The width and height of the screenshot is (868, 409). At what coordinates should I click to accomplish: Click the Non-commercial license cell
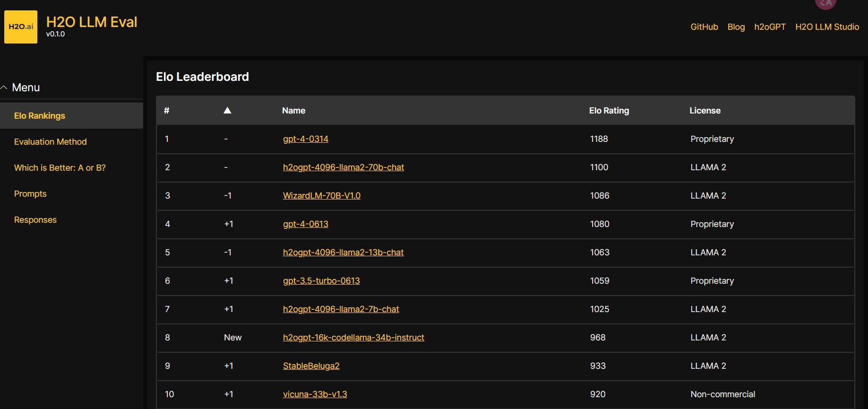click(x=723, y=394)
